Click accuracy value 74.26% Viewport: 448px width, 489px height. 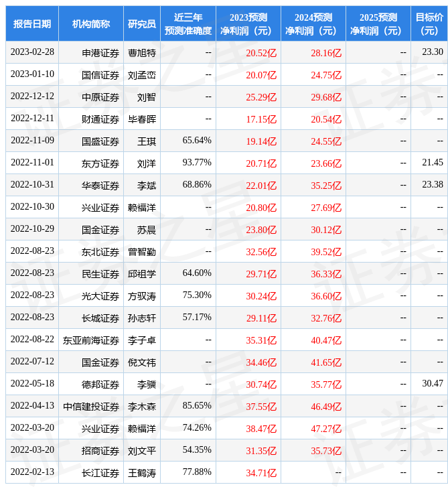(197, 428)
